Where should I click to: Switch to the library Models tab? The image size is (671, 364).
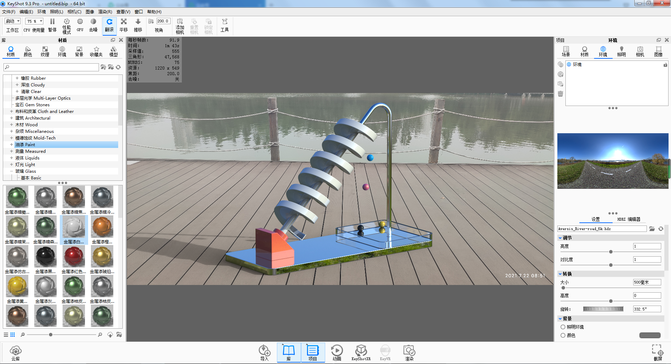tap(113, 51)
